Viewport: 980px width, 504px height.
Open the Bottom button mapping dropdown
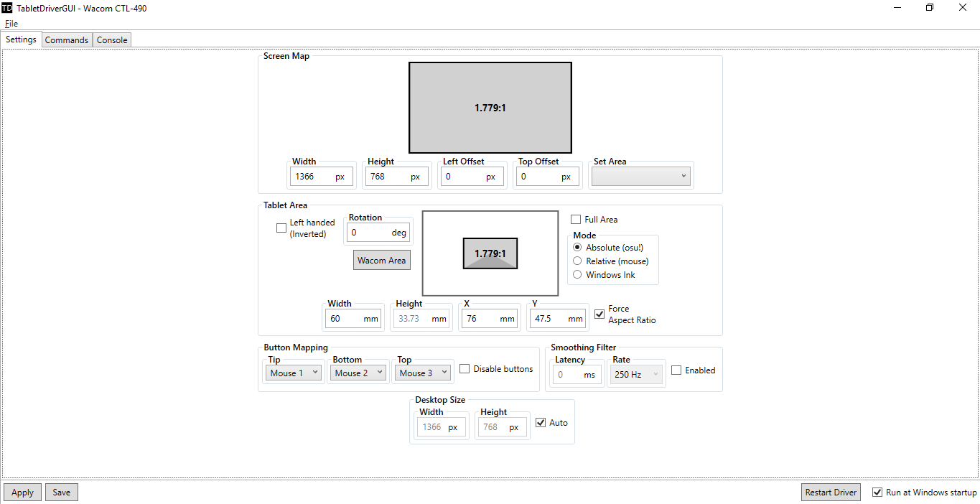coord(359,373)
